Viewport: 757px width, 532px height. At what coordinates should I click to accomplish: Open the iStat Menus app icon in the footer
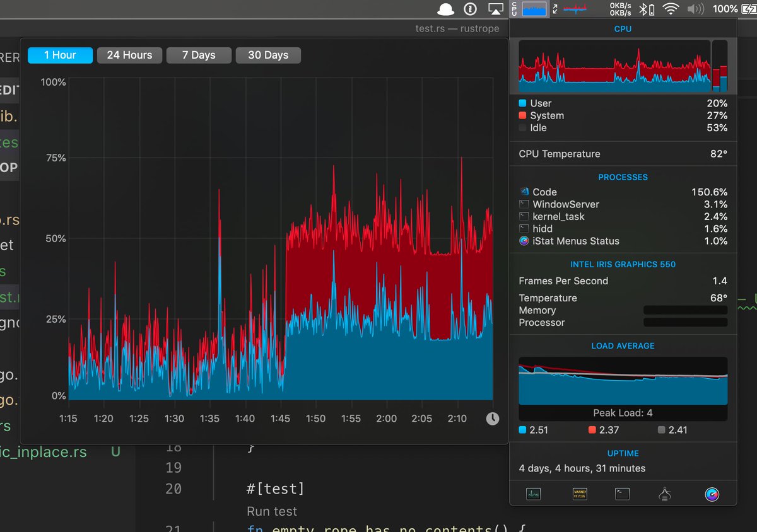pos(712,494)
